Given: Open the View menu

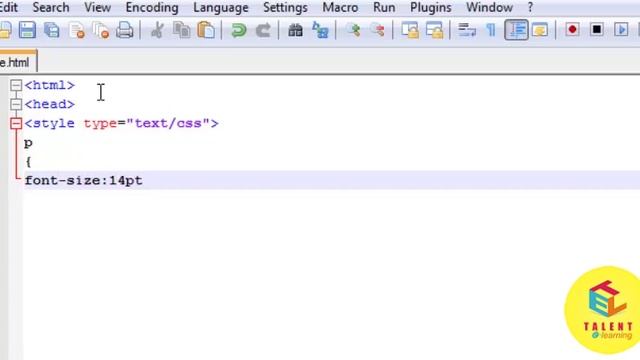Looking at the screenshot, I should 98,7.
